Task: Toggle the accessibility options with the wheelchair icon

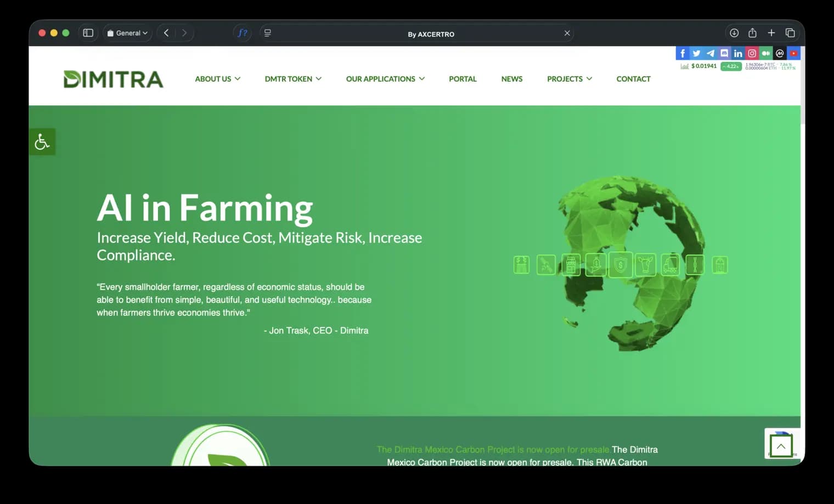Action: point(42,141)
